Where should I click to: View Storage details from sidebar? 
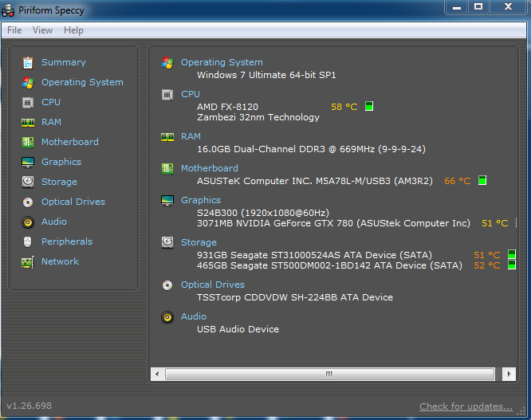[59, 182]
